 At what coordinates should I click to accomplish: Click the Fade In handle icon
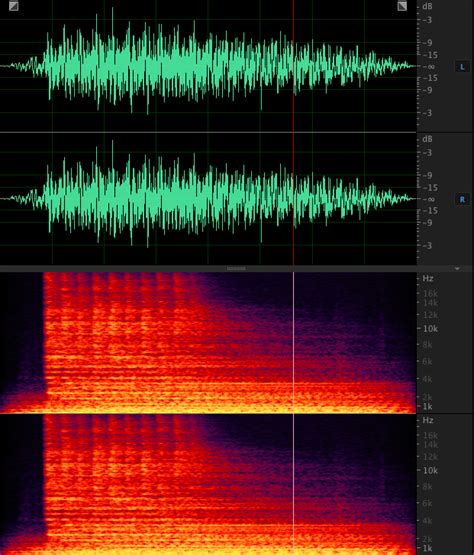tap(13, 6)
